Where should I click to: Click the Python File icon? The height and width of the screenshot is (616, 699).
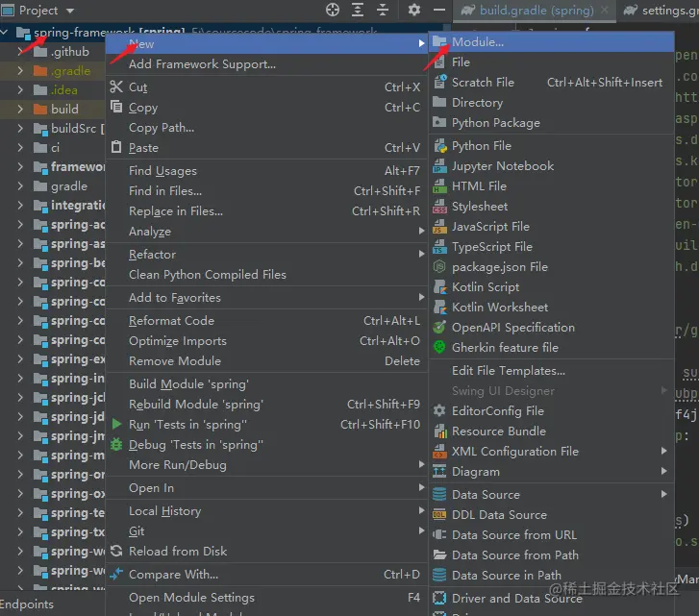pyautogui.click(x=439, y=146)
